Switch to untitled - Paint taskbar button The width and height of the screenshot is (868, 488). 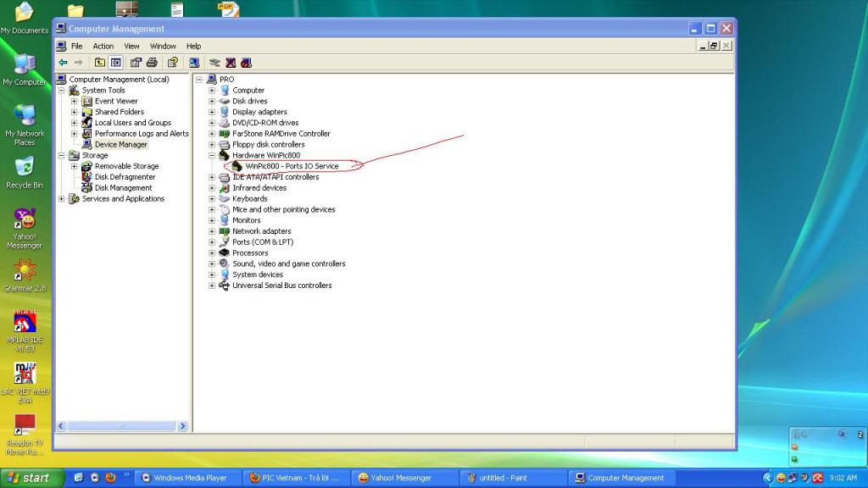512,478
